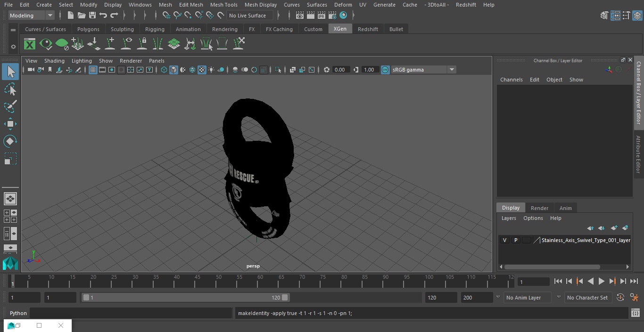
Task: Open the viewport Shading menu
Action: pyautogui.click(x=54, y=61)
